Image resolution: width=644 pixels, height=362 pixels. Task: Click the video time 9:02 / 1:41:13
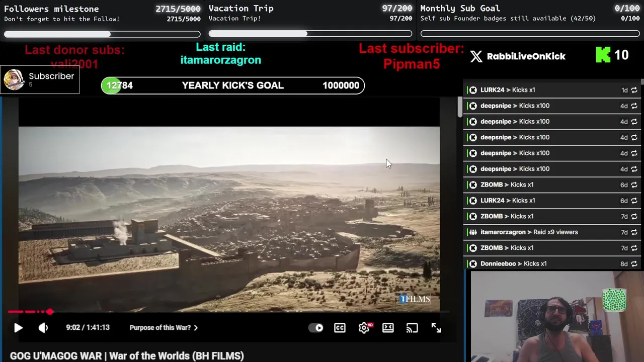click(88, 328)
